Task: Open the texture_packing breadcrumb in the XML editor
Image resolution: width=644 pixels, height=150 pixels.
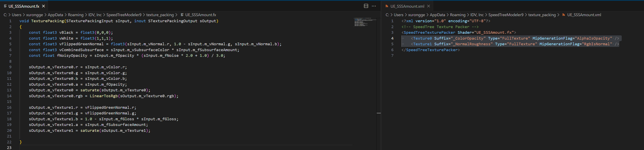Action: point(542,15)
